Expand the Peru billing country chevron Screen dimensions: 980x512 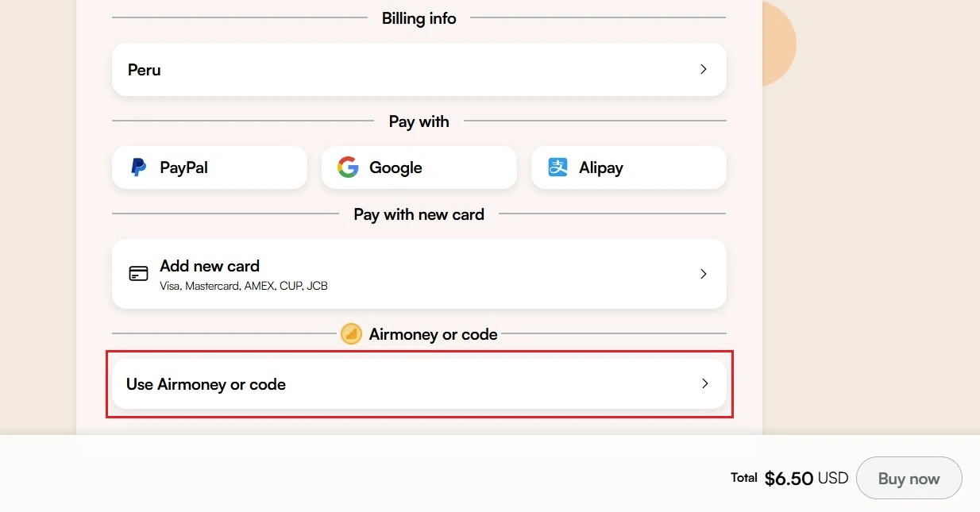pyautogui.click(x=703, y=69)
